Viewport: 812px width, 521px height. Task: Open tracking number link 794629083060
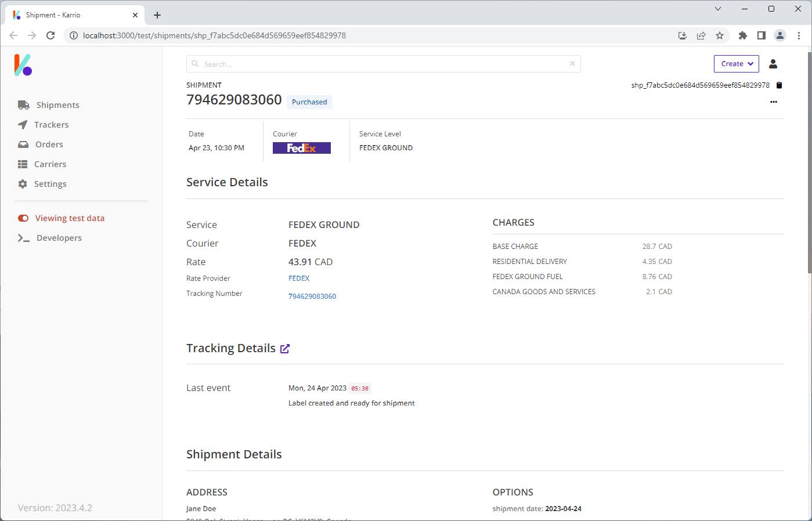pos(312,296)
